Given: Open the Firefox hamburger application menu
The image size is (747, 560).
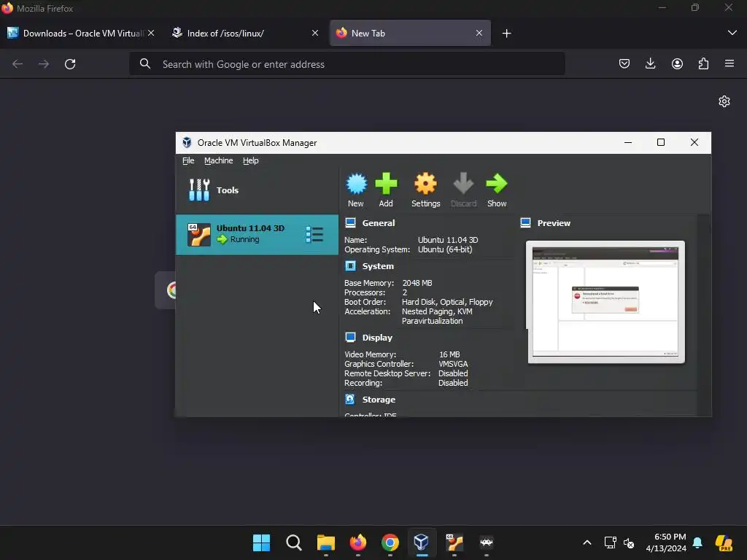Looking at the screenshot, I should (729, 63).
